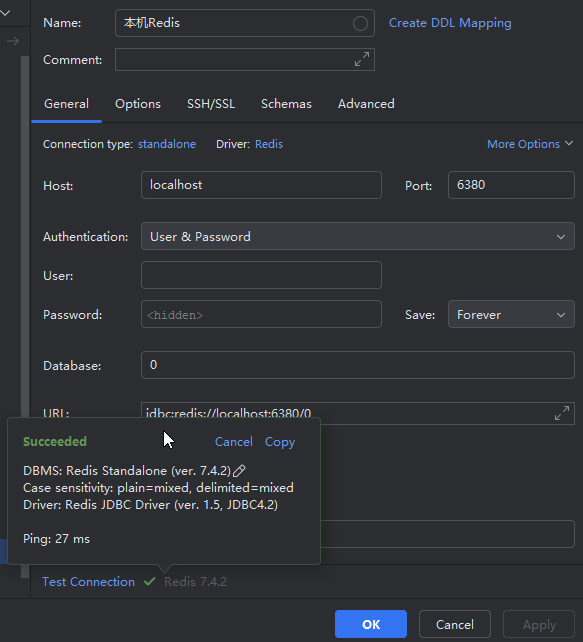Open the Schemas tab
This screenshot has height=642, width=583.
(x=286, y=104)
